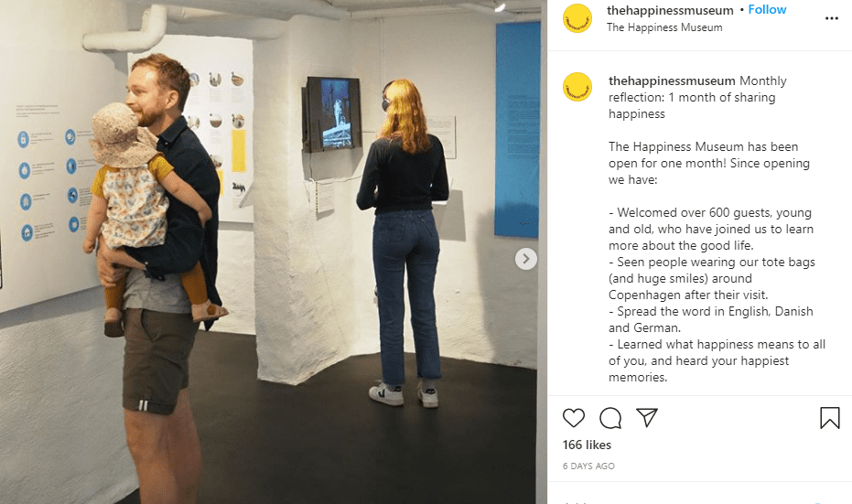The width and height of the screenshot is (852, 504).
Task: Like the post with the heart icon
Action: tap(573, 418)
